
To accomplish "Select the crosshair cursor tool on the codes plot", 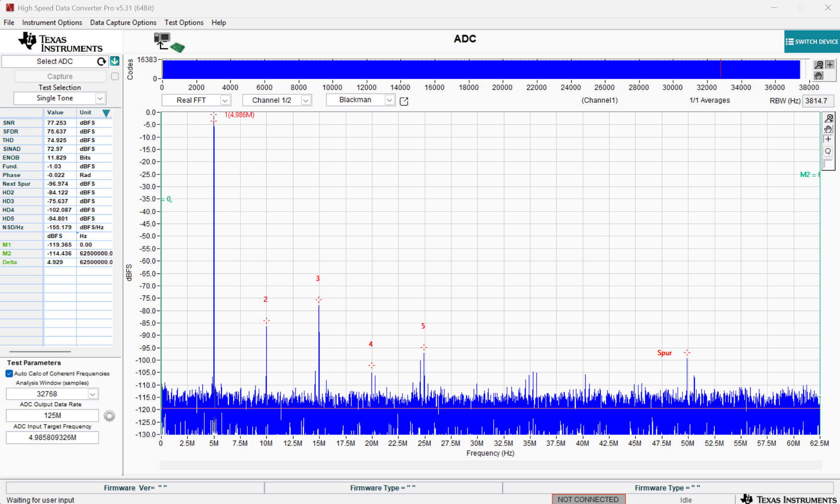I will 830,65.
